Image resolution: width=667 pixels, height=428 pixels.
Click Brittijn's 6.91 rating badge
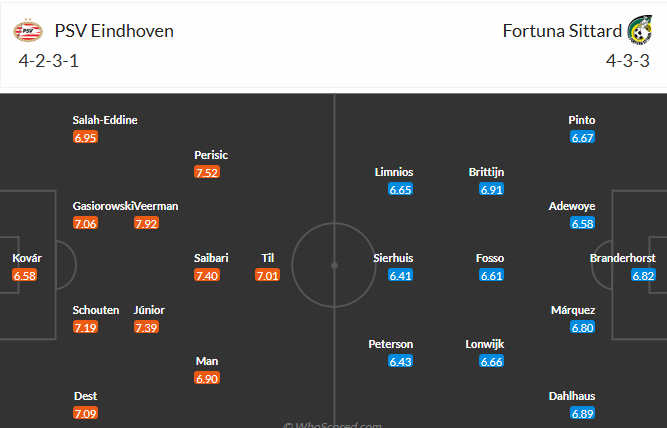[x=491, y=189]
